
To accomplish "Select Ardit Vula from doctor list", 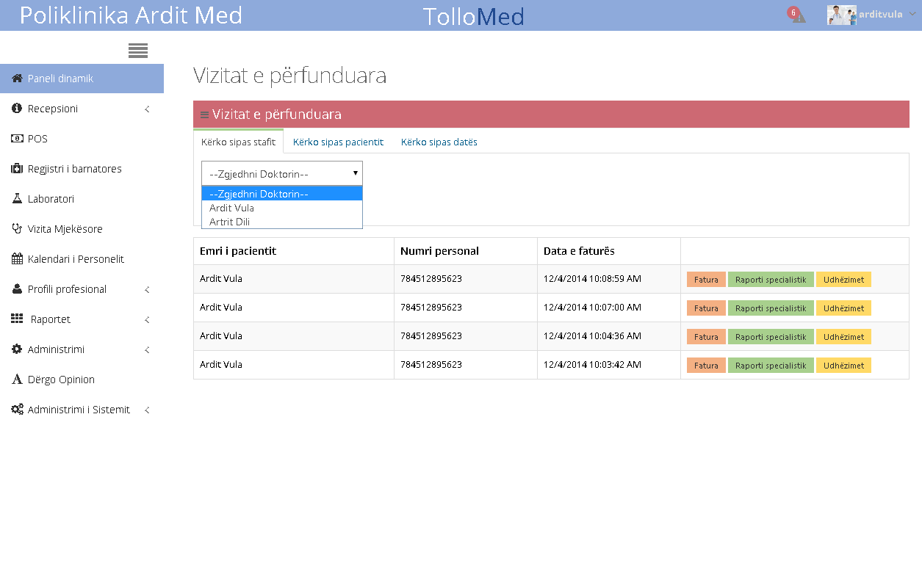I will (x=232, y=208).
